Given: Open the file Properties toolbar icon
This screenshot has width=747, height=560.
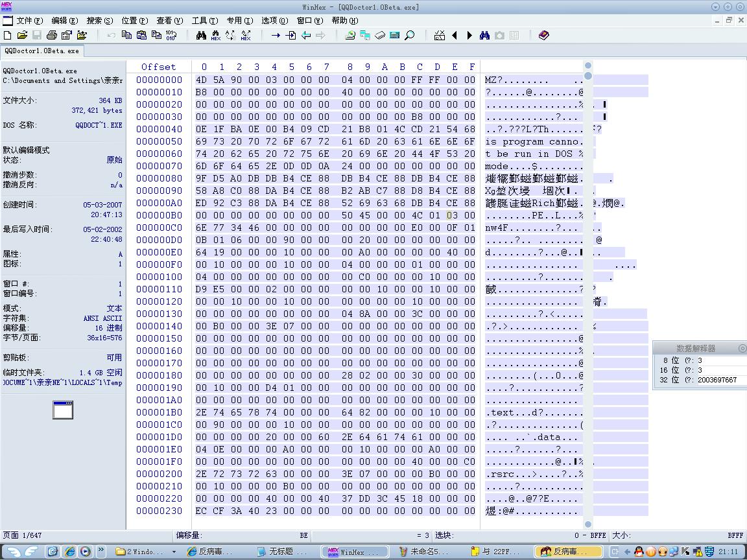Looking at the screenshot, I should coord(66,35).
